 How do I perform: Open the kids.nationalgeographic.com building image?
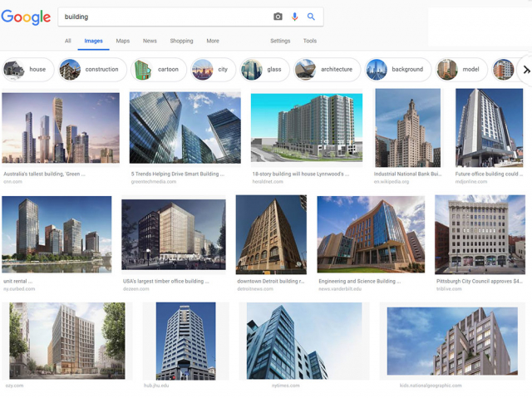(452, 341)
